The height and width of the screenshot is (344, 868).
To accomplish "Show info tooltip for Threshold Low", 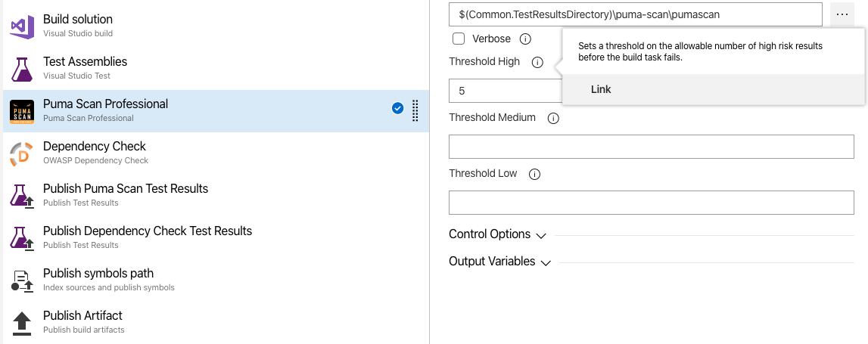I will (534, 174).
